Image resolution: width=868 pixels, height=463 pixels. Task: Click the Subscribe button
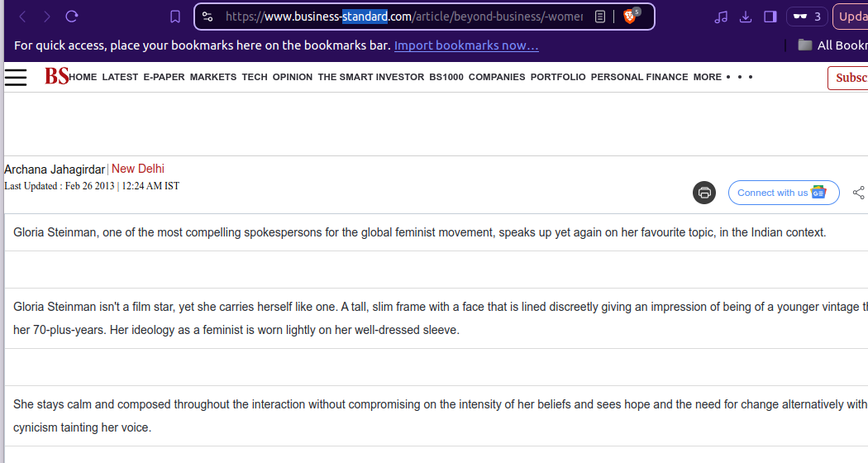(x=848, y=78)
